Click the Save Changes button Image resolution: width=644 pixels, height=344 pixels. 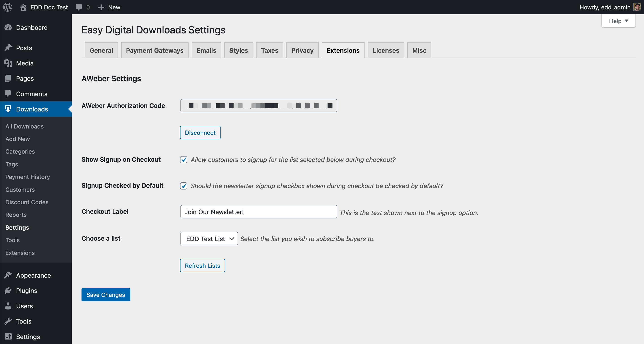[105, 295]
